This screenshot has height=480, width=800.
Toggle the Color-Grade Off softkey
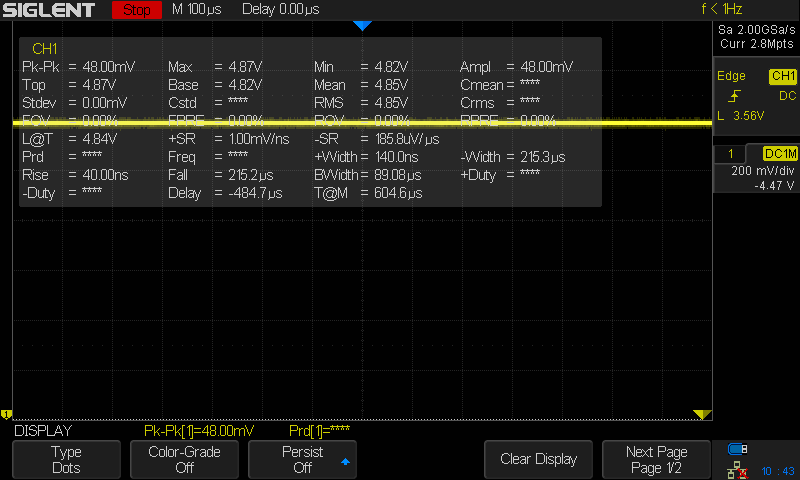(x=185, y=459)
